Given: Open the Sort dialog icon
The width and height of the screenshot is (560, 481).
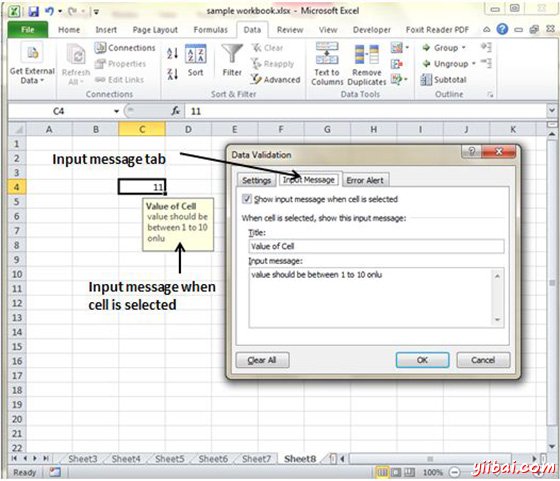Looking at the screenshot, I should click(195, 54).
